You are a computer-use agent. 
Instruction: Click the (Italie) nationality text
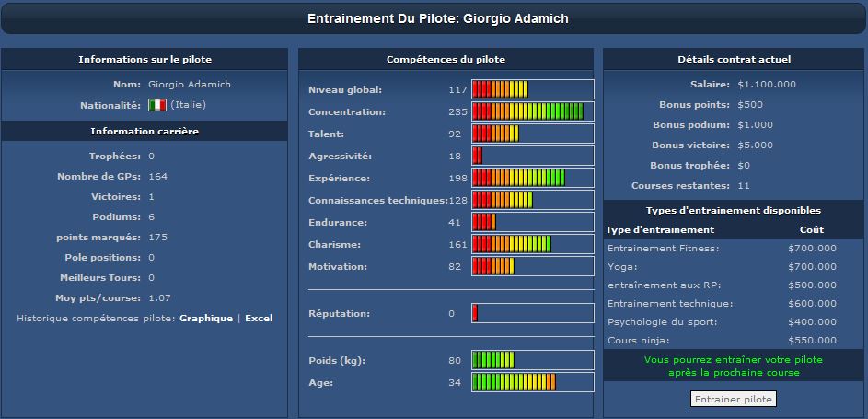(x=188, y=105)
